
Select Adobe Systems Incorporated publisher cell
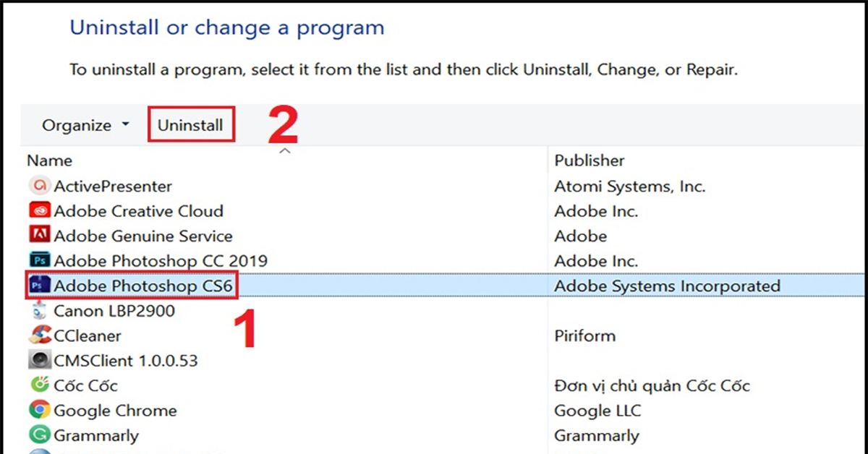pos(667,286)
